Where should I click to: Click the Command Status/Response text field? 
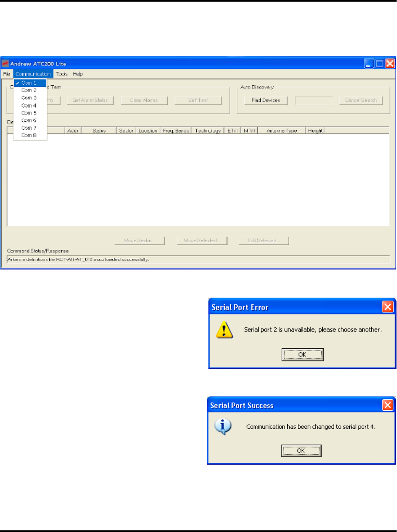point(198,259)
